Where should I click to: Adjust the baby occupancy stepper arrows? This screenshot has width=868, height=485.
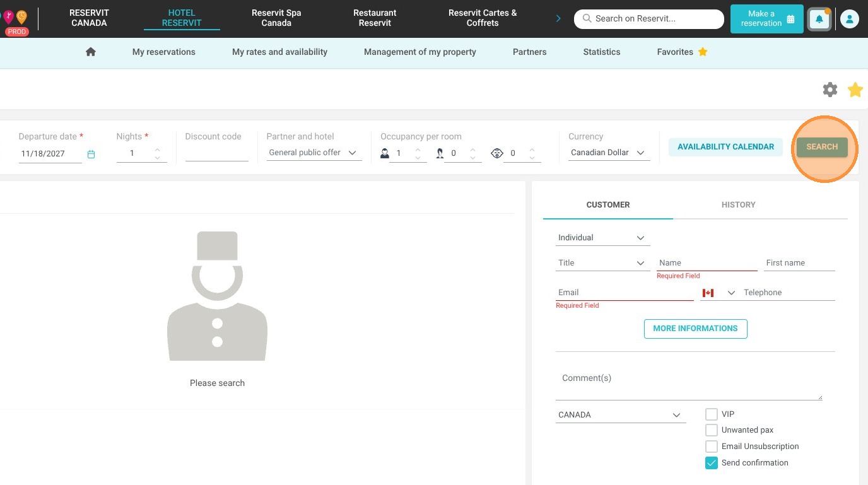coord(532,153)
